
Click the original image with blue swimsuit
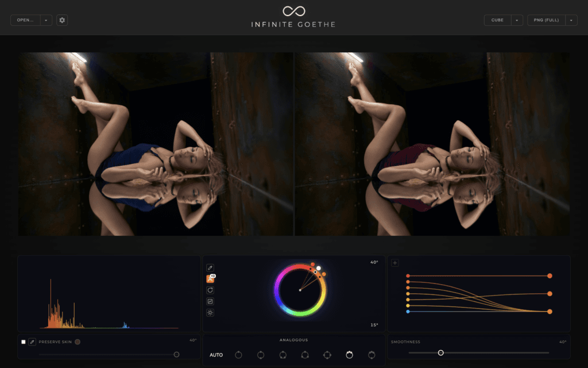156,144
